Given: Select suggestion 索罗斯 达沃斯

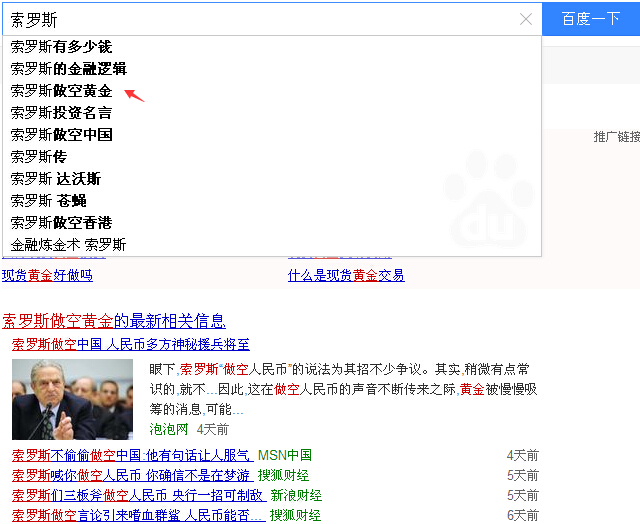Looking at the screenshot, I should pyautogui.click(x=272, y=179).
